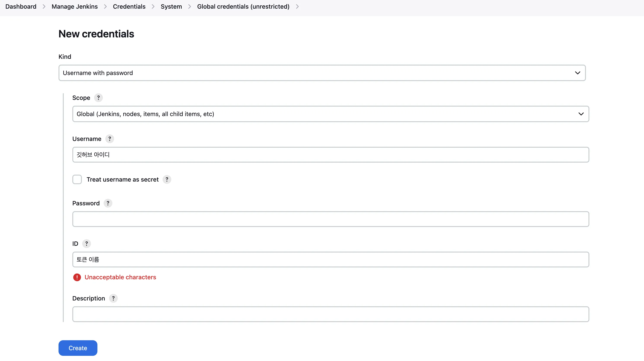This screenshot has width=644, height=361.
Task: Click the Unacceptable characters error message
Action: click(x=120, y=277)
